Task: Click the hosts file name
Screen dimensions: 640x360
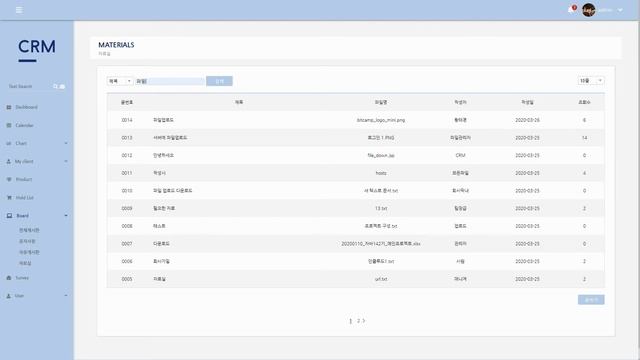Action: pyautogui.click(x=381, y=173)
